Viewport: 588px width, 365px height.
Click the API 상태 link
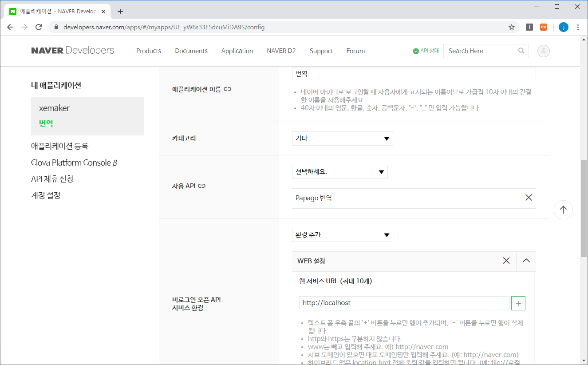(x=430, y=51)
